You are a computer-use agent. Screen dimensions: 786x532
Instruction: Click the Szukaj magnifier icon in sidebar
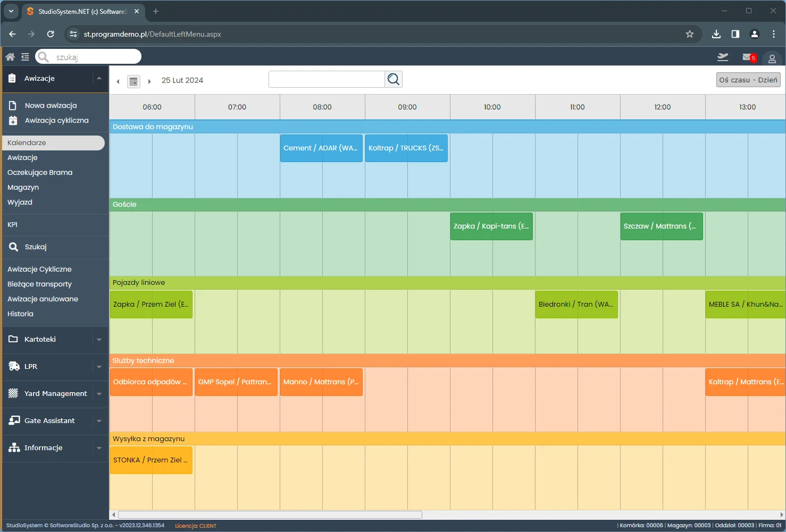[x=13, y=247]
